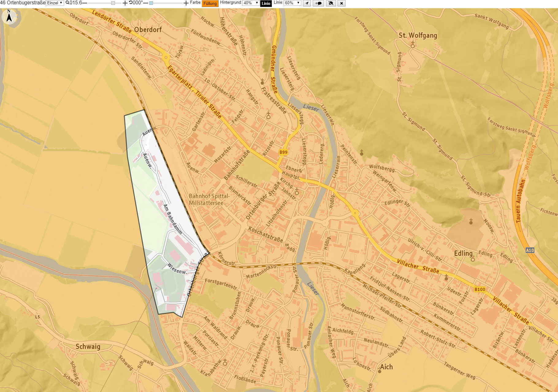
Task: Click the X button in the toolbar
Action: click(x=342, y=3)
